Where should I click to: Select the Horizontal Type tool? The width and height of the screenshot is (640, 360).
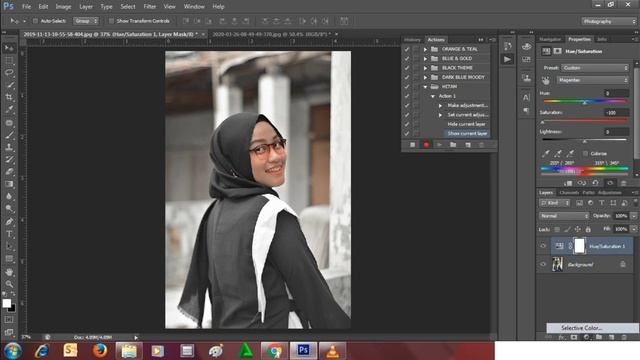(x=9, y=234)
